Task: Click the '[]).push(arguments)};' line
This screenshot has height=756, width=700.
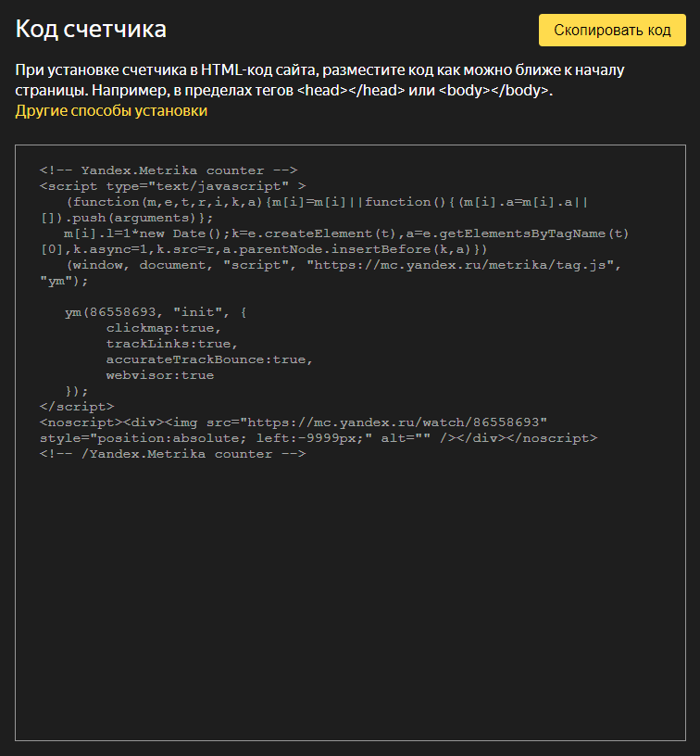Action: tap(127, 218)
